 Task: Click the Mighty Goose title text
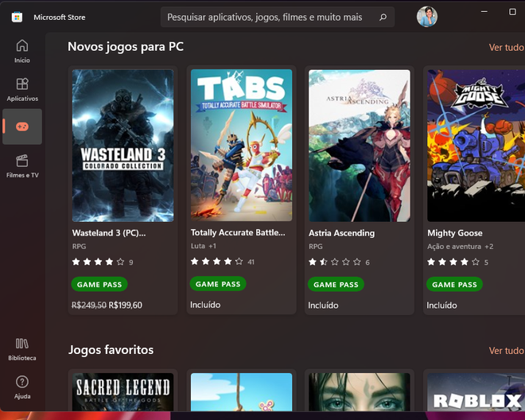coord(455,233)
